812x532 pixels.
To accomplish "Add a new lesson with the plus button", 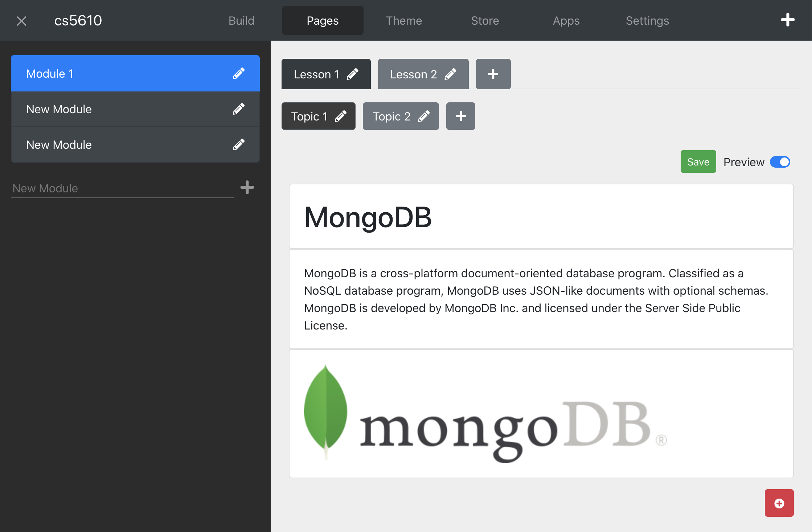I will pos(493,74).
